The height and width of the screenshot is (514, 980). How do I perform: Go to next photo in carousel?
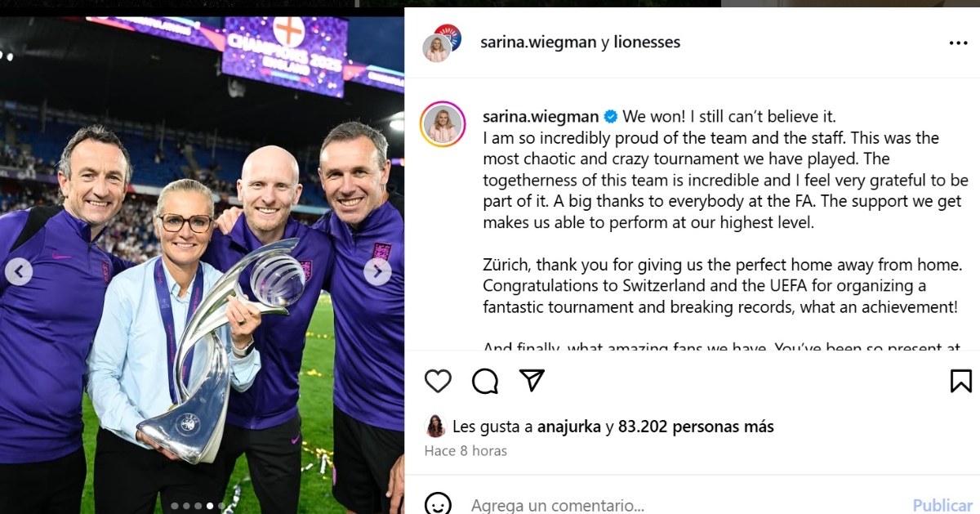pos(377,271)
